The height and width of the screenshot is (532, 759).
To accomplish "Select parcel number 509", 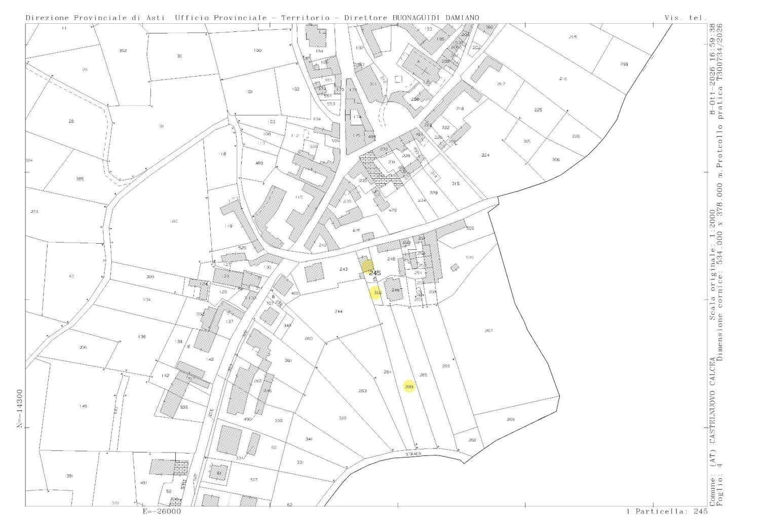I will click(x=470, y=229).
